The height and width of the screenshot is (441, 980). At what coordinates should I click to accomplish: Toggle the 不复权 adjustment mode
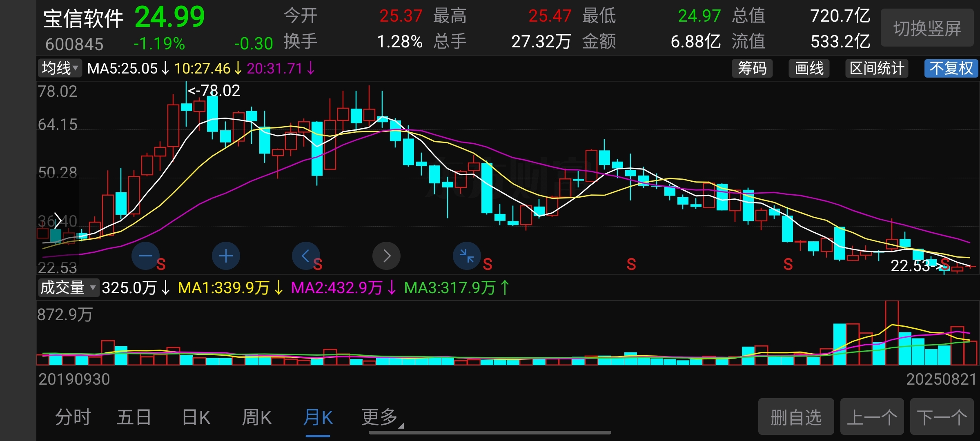tap(951, 68)
